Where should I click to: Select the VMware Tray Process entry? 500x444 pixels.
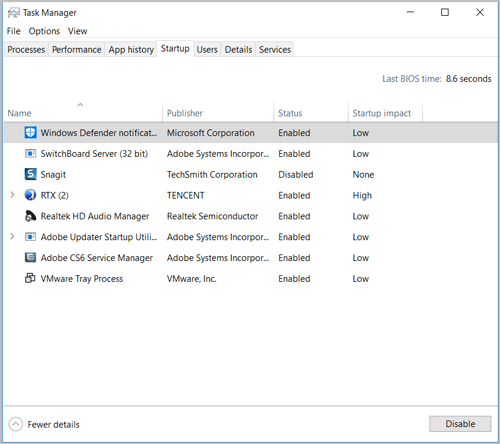[x=82, y=279]
